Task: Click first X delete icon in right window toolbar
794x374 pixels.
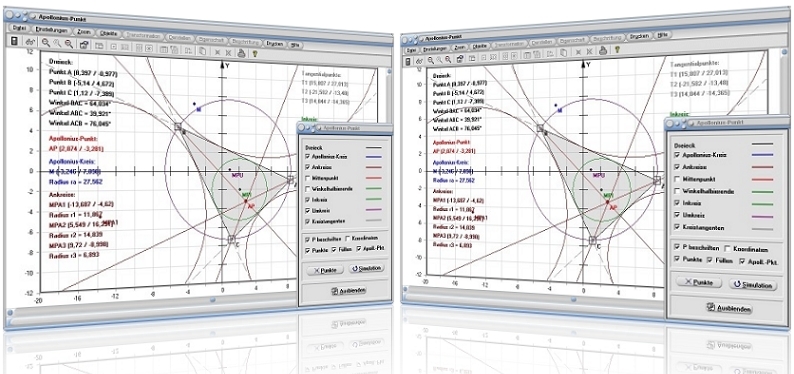Action: (x=578, y=52)
